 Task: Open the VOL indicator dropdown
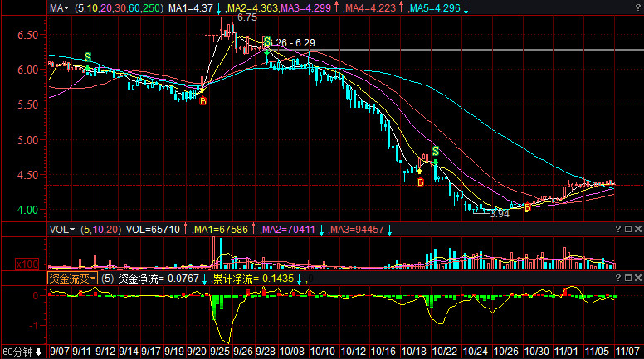coord(61,229)
